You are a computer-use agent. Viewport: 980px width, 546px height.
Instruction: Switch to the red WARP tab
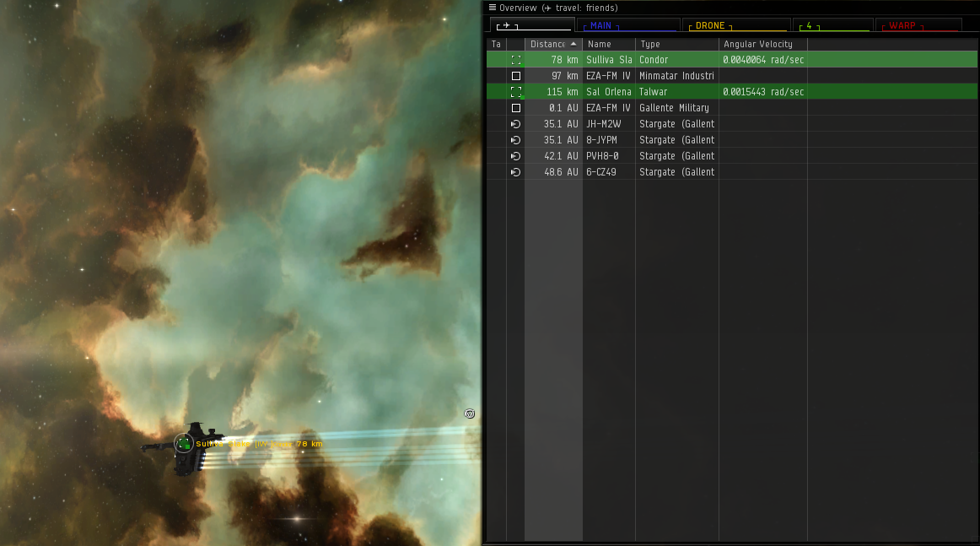[918, 25]
